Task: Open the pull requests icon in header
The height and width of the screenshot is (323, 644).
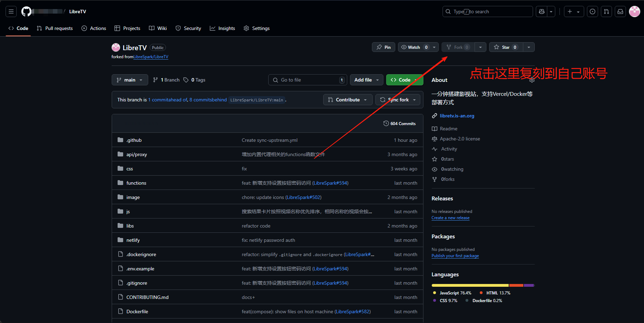Action: [606, 11]
